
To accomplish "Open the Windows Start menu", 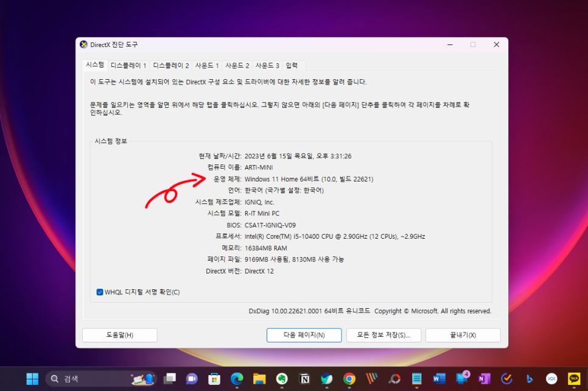I will click(32, 379).
